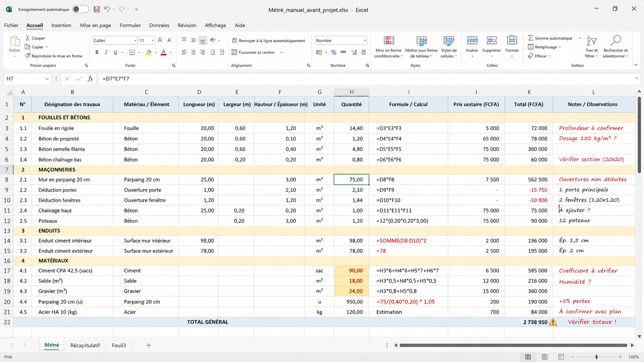Center cell text horizontally
Screen dimensions: 644x362
[x=193, y=52]
